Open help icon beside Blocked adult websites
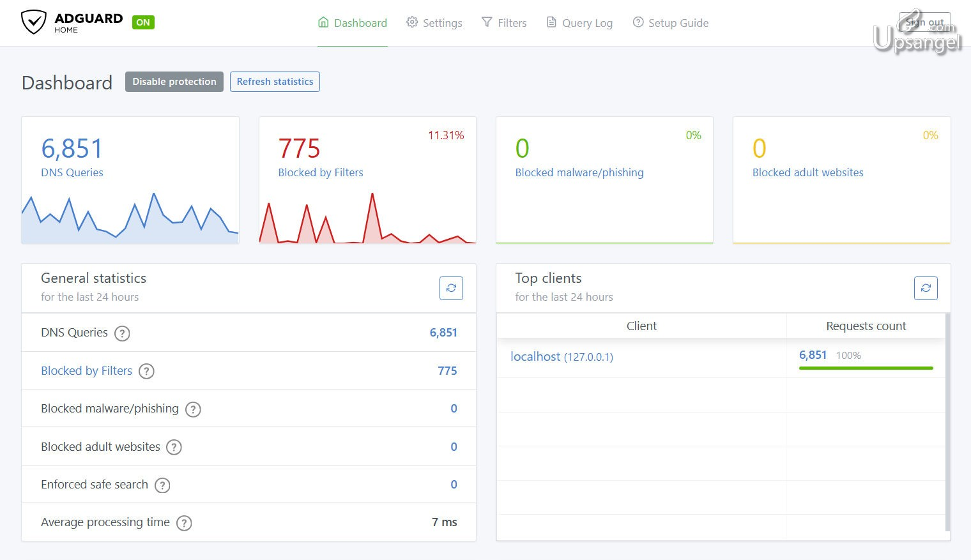 [x=174, y=447]
